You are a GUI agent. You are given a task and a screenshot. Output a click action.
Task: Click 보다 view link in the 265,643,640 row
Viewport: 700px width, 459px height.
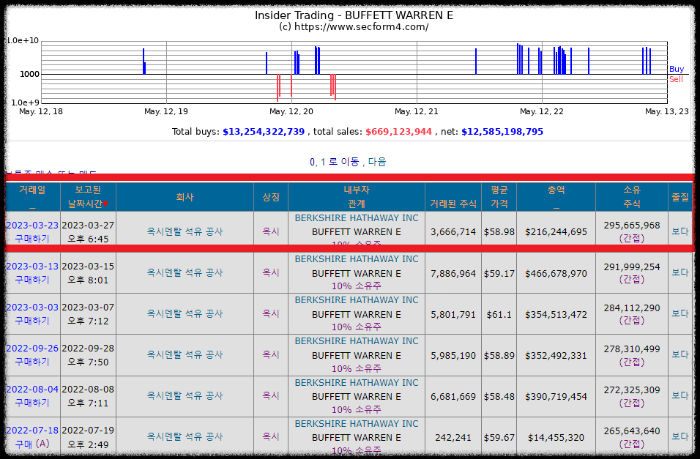point(680,437)
